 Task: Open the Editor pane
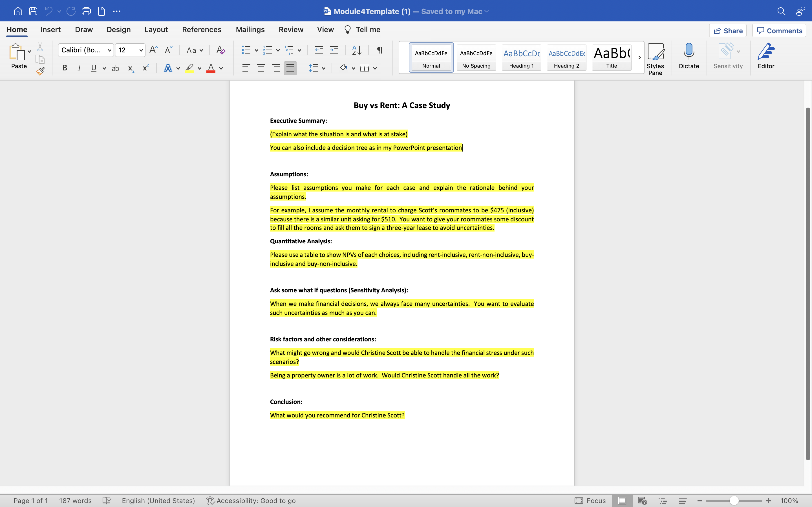pos(766,56)
